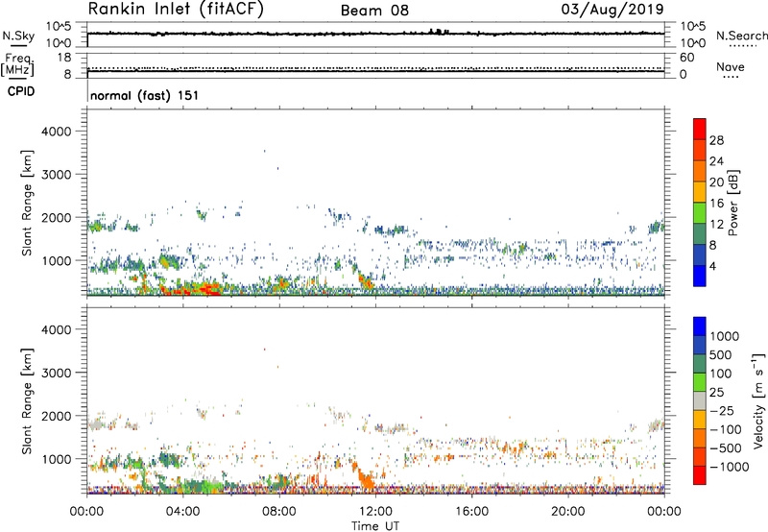Click the power color bar label '4'
This screenshot has width=768, height=532.
coord(713,266)
